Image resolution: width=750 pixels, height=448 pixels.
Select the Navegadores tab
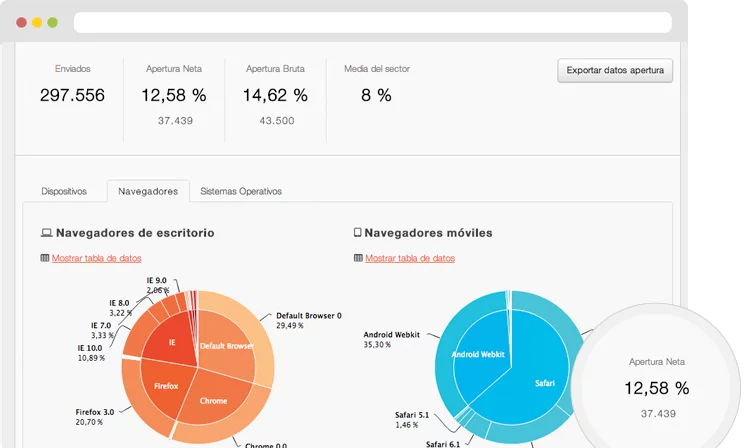pos(148,191)
